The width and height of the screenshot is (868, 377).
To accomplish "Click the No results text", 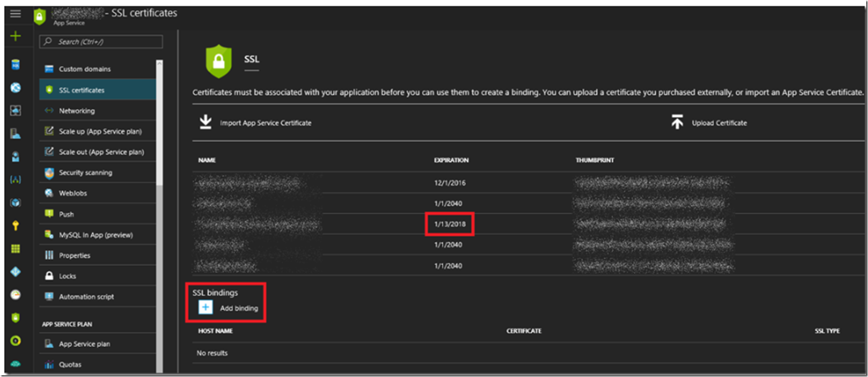I will pyautogui.click(x=212, y=353).
